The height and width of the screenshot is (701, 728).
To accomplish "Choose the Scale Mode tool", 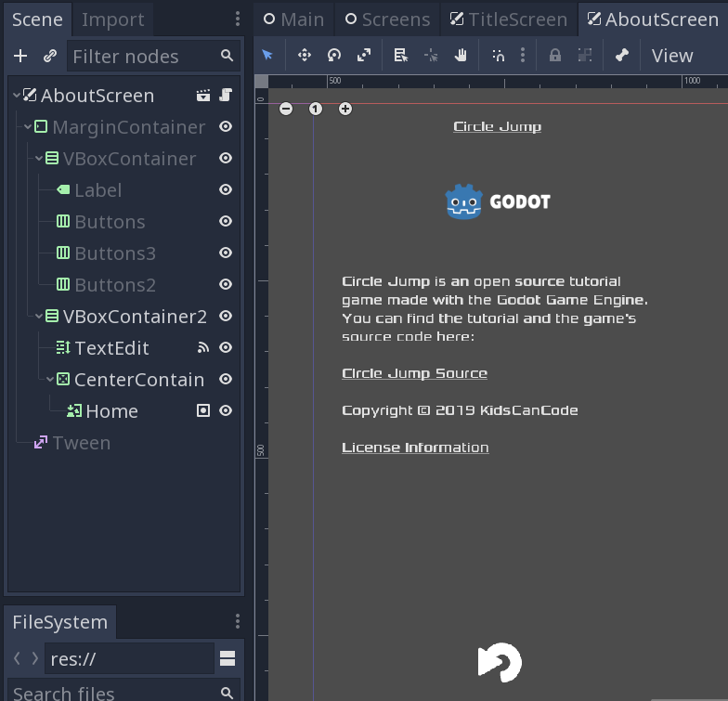I will [x=364, y=56].
